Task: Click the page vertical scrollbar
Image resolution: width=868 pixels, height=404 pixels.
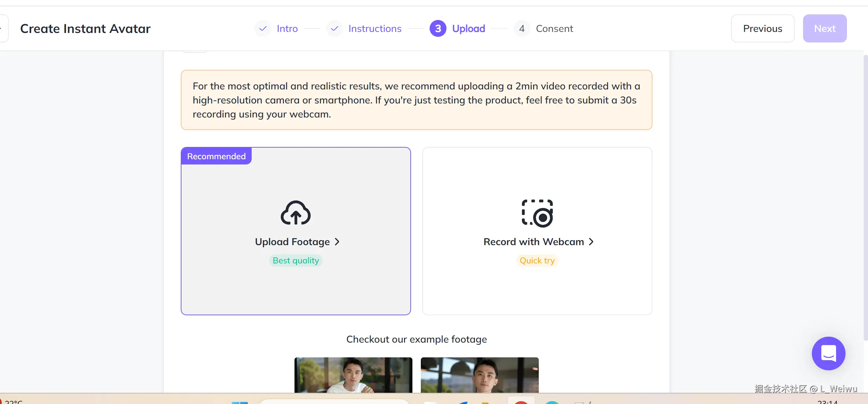Action: (x=865, y=196)
